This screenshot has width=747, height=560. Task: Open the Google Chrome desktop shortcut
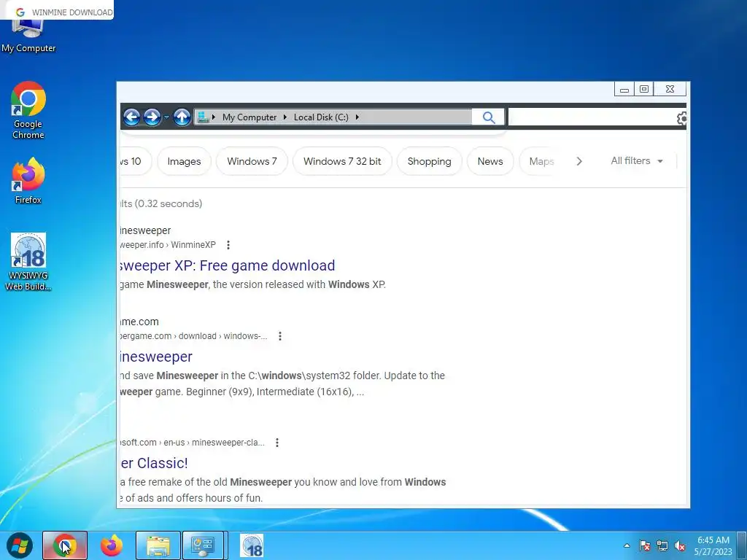[28, 111]
